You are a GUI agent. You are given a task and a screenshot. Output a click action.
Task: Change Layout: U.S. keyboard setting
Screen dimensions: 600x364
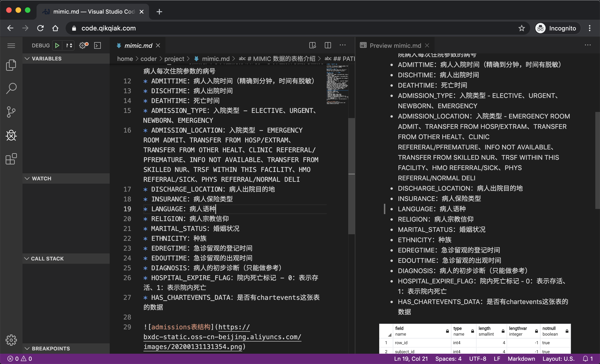pos(558,359)
